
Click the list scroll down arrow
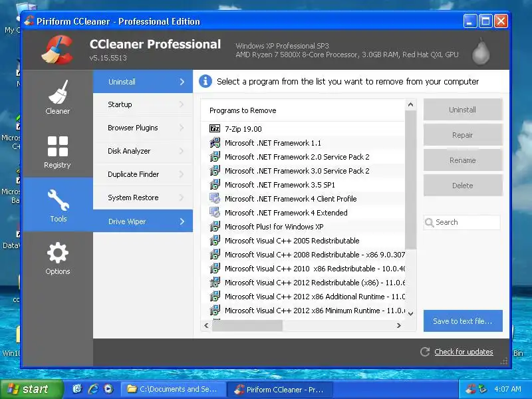[x=410, y=313]
